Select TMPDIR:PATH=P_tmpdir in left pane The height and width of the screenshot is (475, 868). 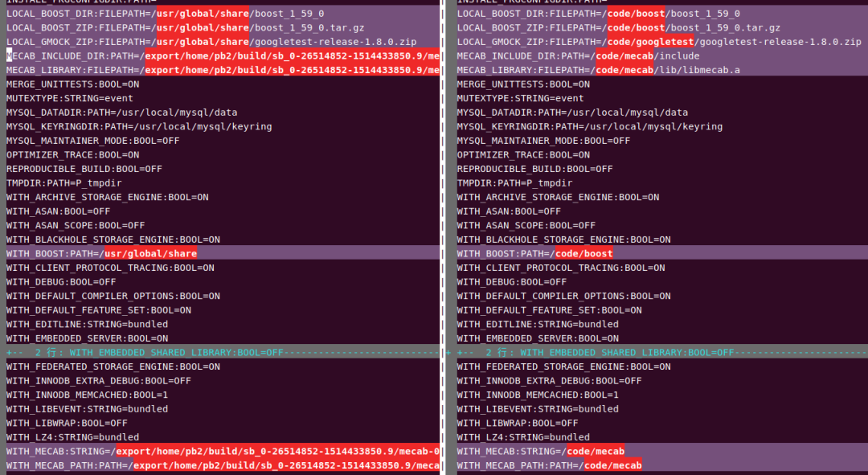63,183
